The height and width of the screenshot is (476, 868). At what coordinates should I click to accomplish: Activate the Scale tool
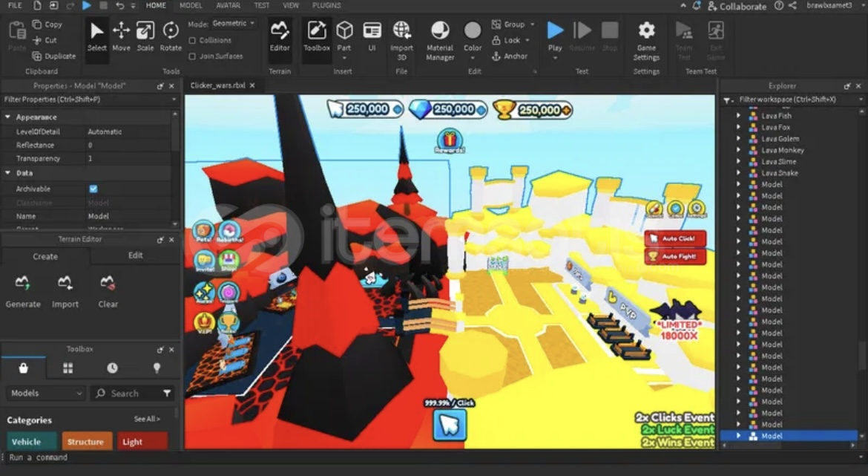tap(145, 36)
